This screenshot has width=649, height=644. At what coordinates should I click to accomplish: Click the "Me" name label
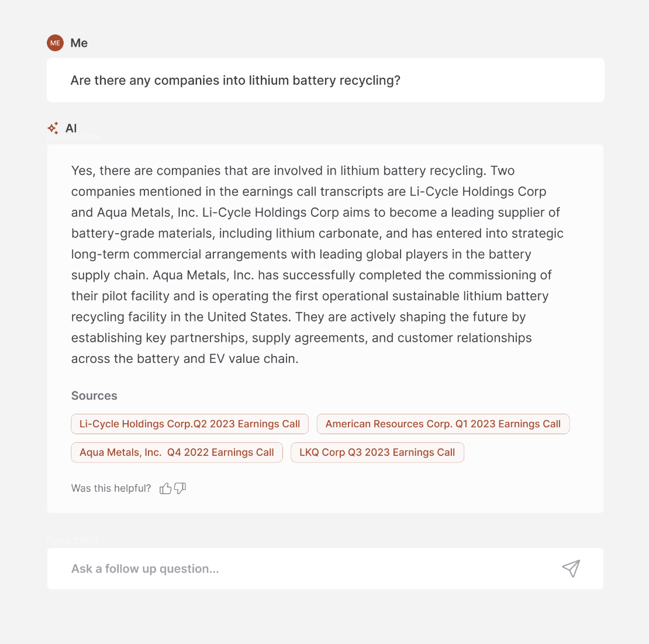coord(79,43)
